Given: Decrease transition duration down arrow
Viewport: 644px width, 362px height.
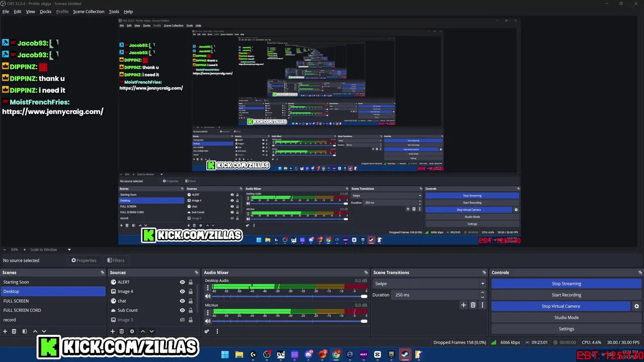Looking at the screenshot, I should (482, 297).
